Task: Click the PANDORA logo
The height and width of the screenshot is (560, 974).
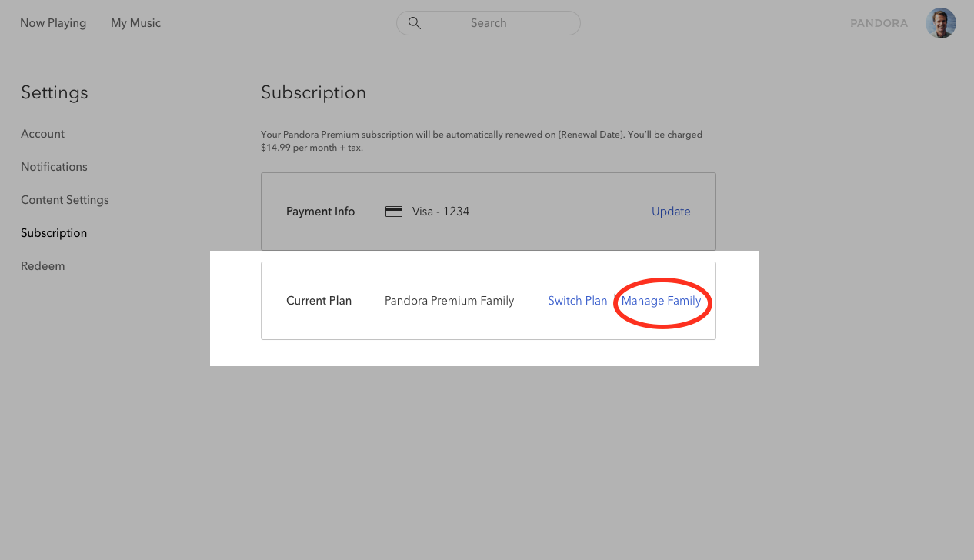Action: point(879,23)
